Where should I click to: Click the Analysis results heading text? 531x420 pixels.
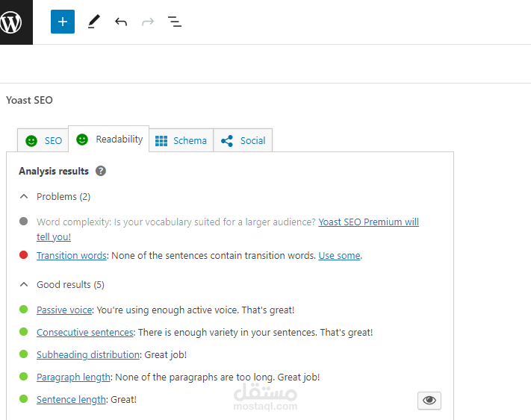pyautogui.click(x=54, y=171)
